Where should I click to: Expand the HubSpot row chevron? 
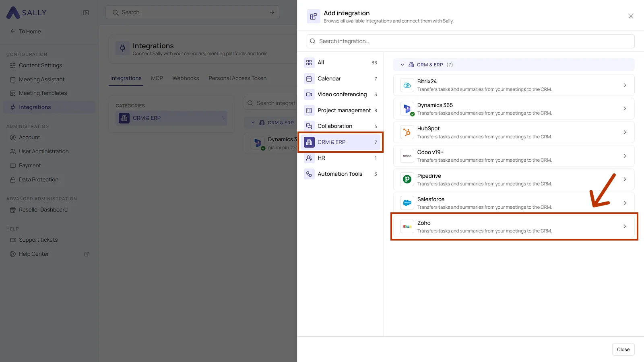tap(625, 132)
